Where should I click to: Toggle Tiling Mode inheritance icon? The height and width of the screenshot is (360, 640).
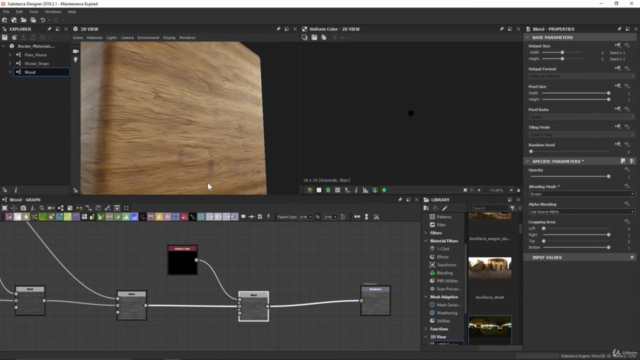618,127
